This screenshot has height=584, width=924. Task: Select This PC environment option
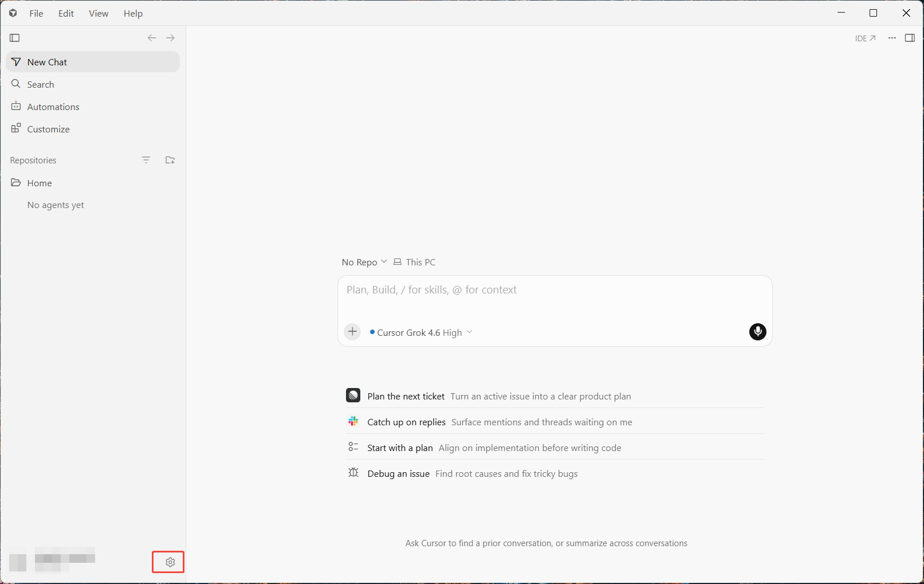point(415,262)
